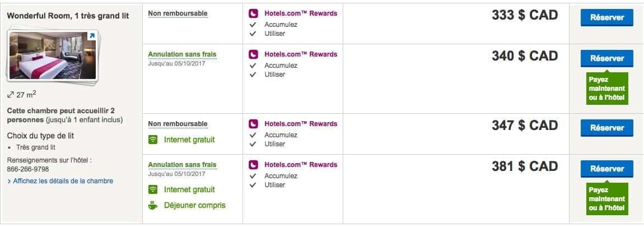Reserve the 333 $ CAD non-refundable rate

coord(606,17)
